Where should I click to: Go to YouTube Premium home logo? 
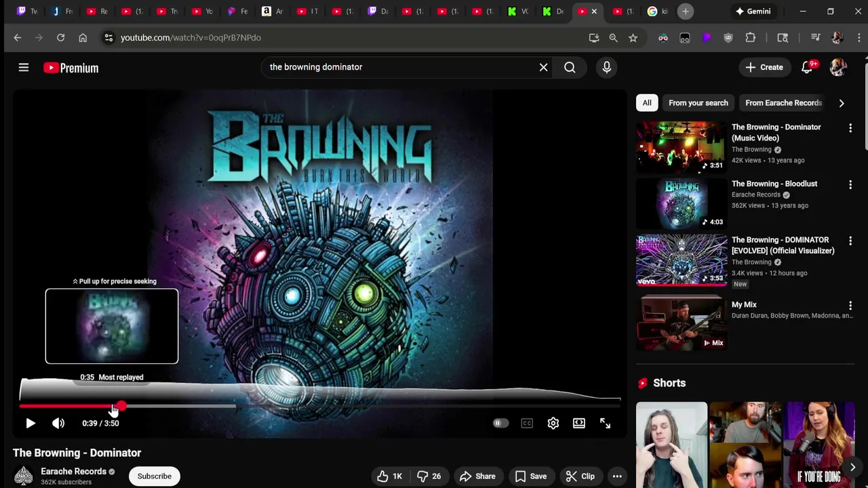pos(71,68)
